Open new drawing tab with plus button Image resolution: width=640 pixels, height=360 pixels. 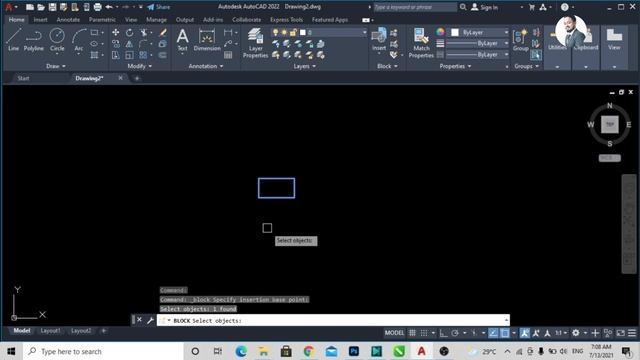[137, 78]
